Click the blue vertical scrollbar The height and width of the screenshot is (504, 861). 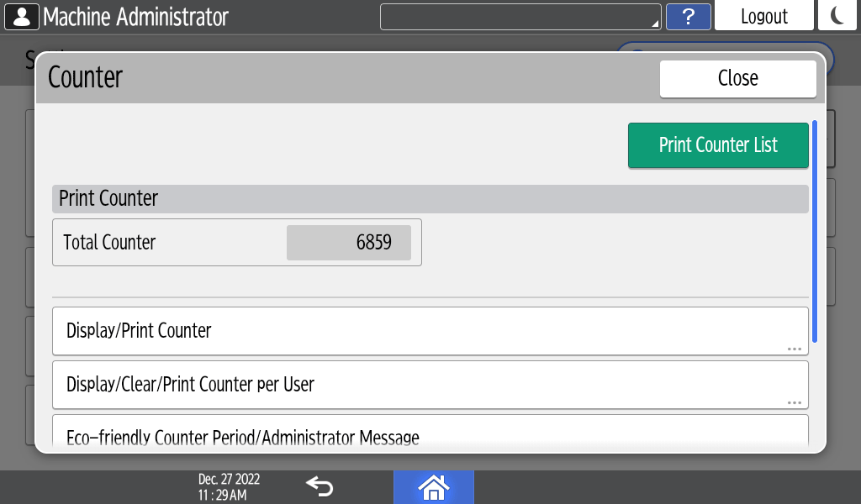tap(814, 231)
